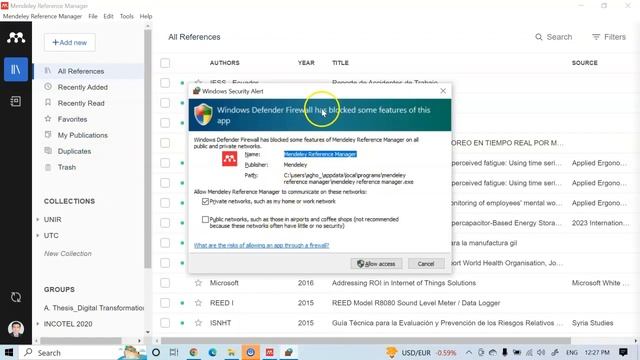
Task: Tick checkbox of the manufactura gil row
Action: click(165, 243)
